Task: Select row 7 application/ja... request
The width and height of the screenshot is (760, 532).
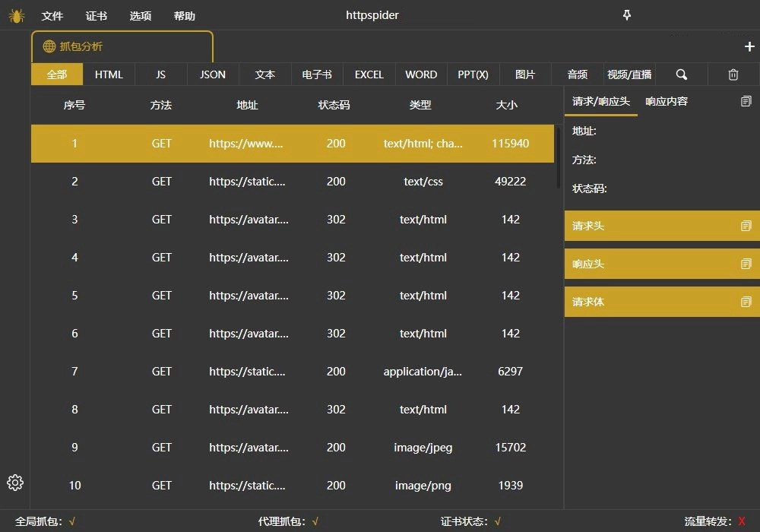Action: (x=293, y=372)
